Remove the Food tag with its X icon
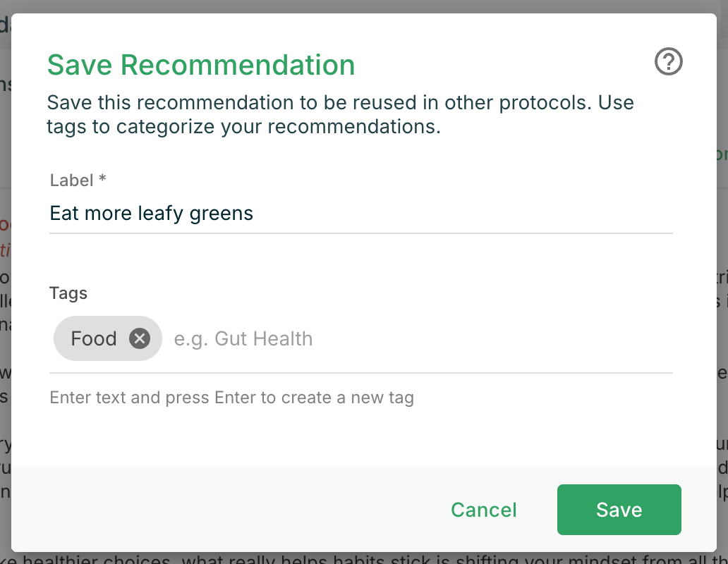The width and height of the screenshot is (728, 564). (140, 339)
